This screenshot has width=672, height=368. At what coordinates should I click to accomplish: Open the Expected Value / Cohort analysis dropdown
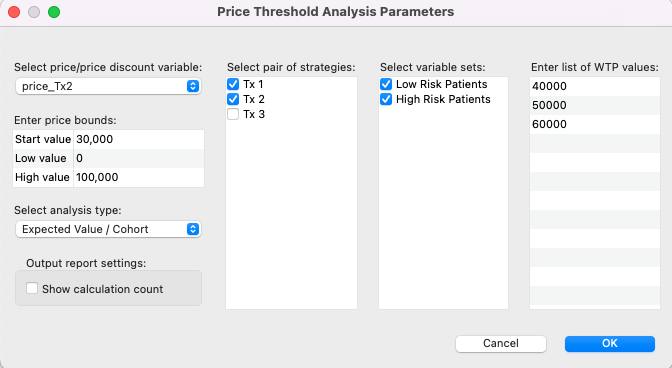pyautogui.click(x=108, y=229)
